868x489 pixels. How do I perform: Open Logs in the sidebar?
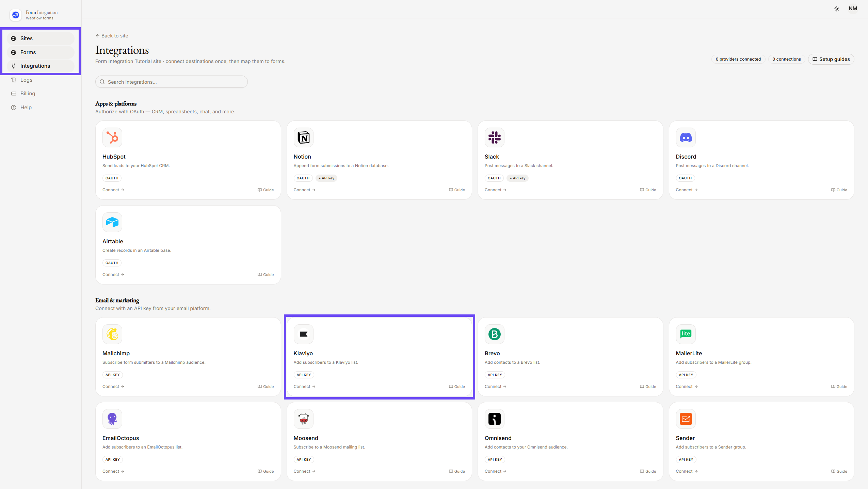tap(41, 80)
